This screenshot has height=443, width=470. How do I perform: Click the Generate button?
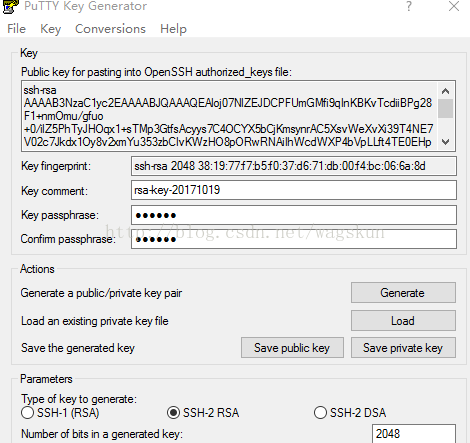(403, 293)
